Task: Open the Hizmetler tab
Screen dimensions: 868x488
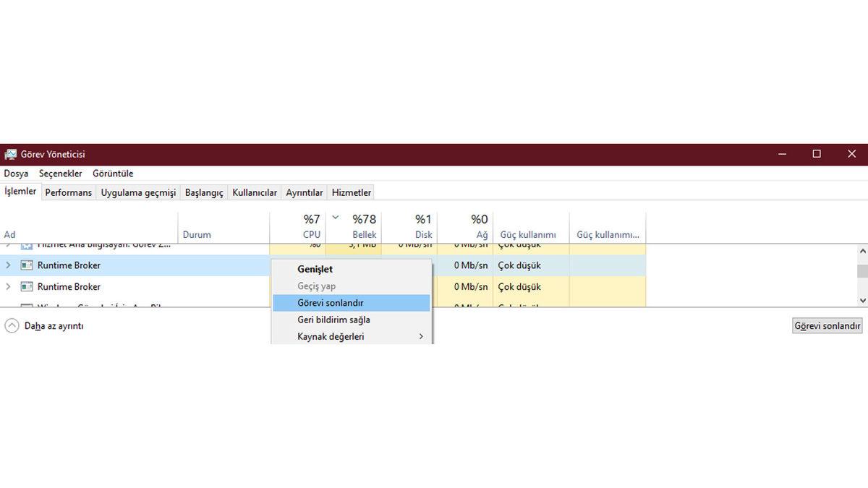Action: [352, 192]
